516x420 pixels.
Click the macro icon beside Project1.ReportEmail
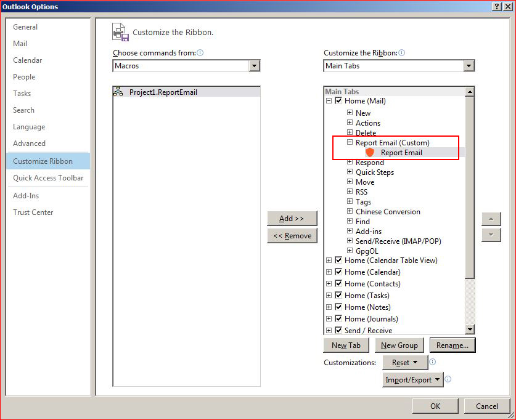coord(118,92)
